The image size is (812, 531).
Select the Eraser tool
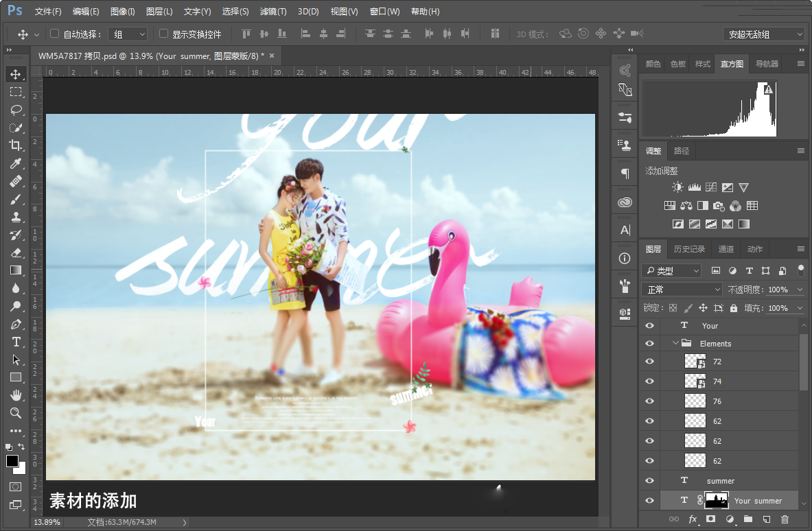[x=16, y=253]
